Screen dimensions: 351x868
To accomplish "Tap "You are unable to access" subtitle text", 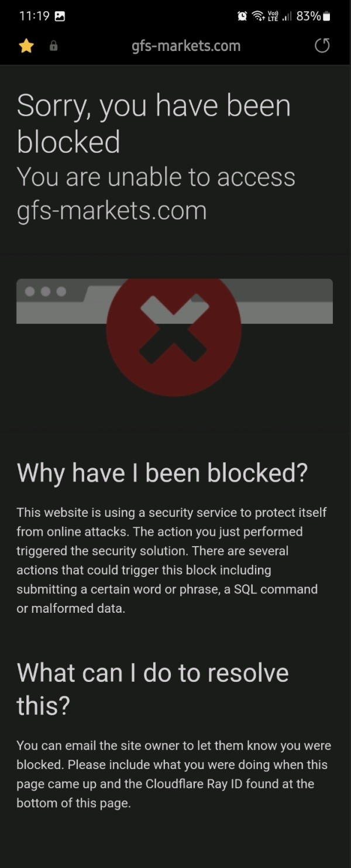I will point(156,177).
